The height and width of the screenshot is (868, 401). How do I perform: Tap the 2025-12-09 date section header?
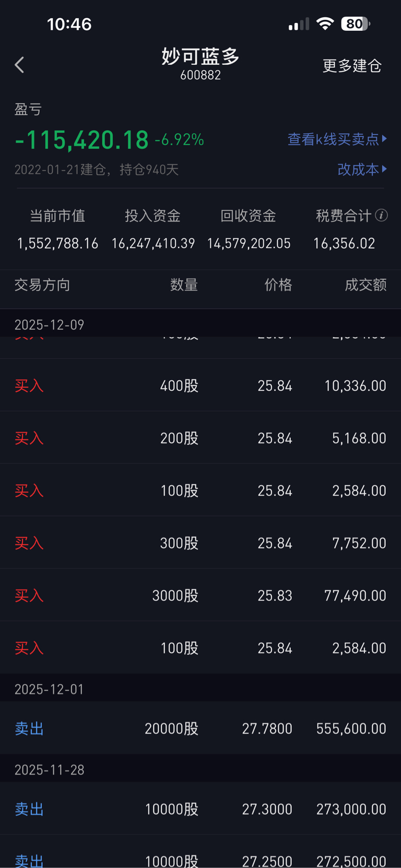(50, 324)
